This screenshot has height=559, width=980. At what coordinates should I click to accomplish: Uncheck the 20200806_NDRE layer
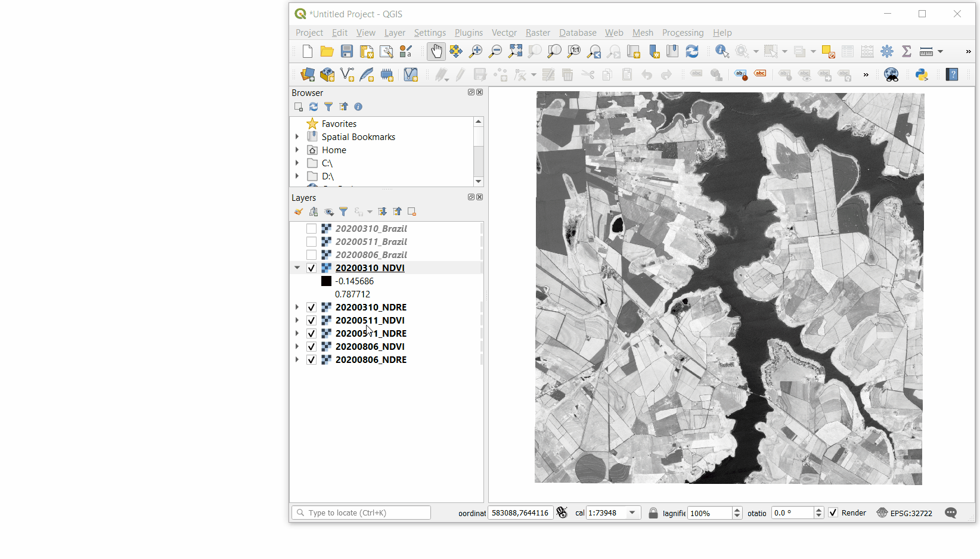click(311, 360)
